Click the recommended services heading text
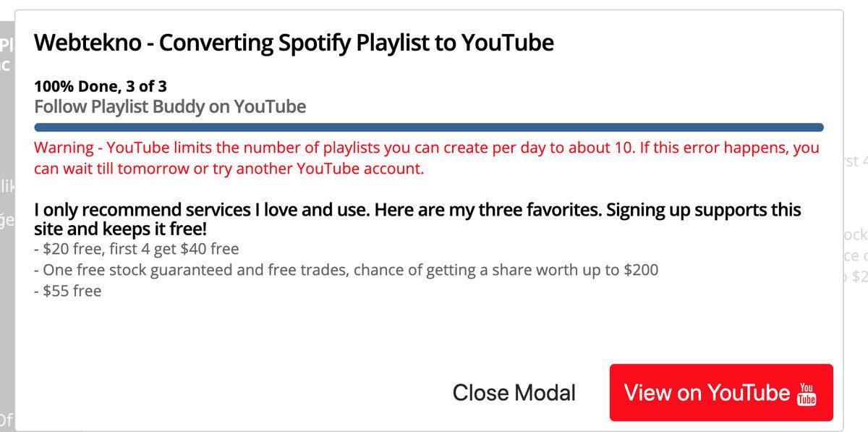 click(x=417, y=219)
